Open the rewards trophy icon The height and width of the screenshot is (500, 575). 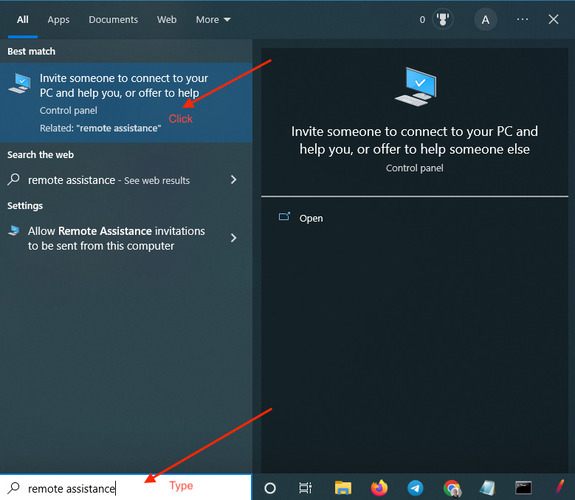click(443, 19)
